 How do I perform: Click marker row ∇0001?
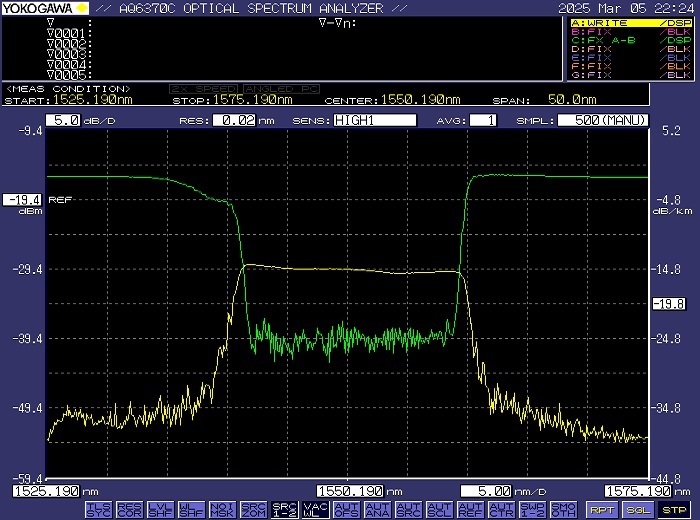(x=69, y=33)
